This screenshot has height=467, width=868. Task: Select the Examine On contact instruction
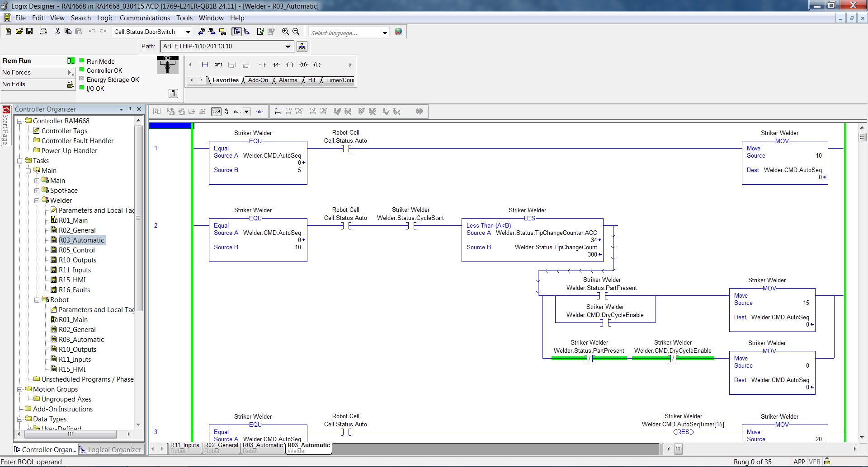262,65
